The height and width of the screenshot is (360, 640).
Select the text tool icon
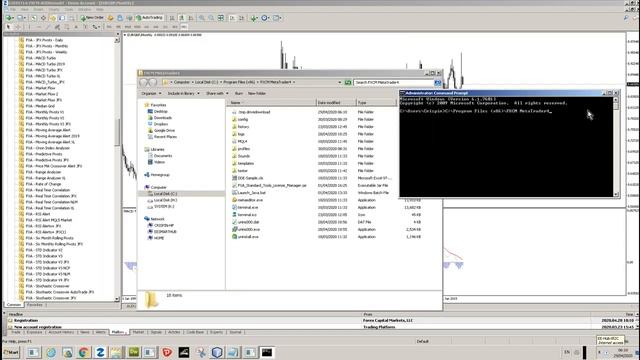[x=76, y=27]
